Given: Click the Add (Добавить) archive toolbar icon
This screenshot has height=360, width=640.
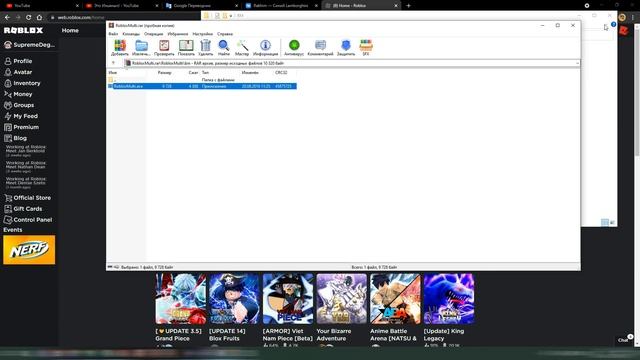Looking at the screenshot, I should [x=120, y=48].
